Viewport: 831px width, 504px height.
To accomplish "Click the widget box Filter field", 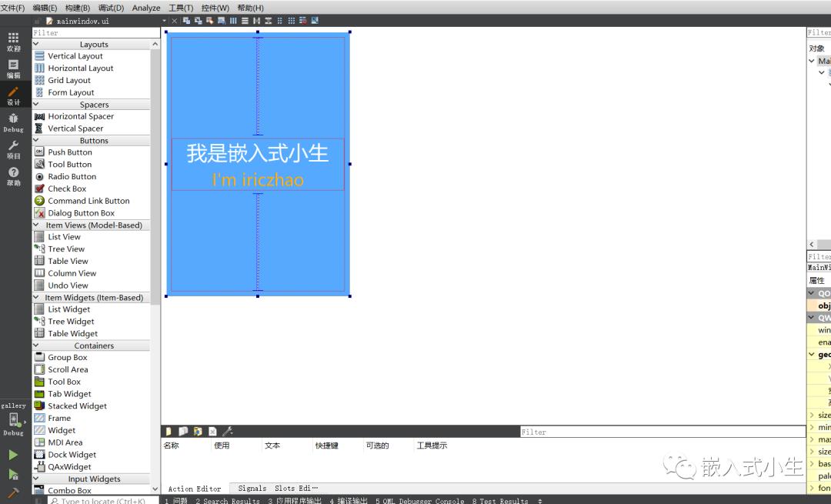I will coord(95,33).
